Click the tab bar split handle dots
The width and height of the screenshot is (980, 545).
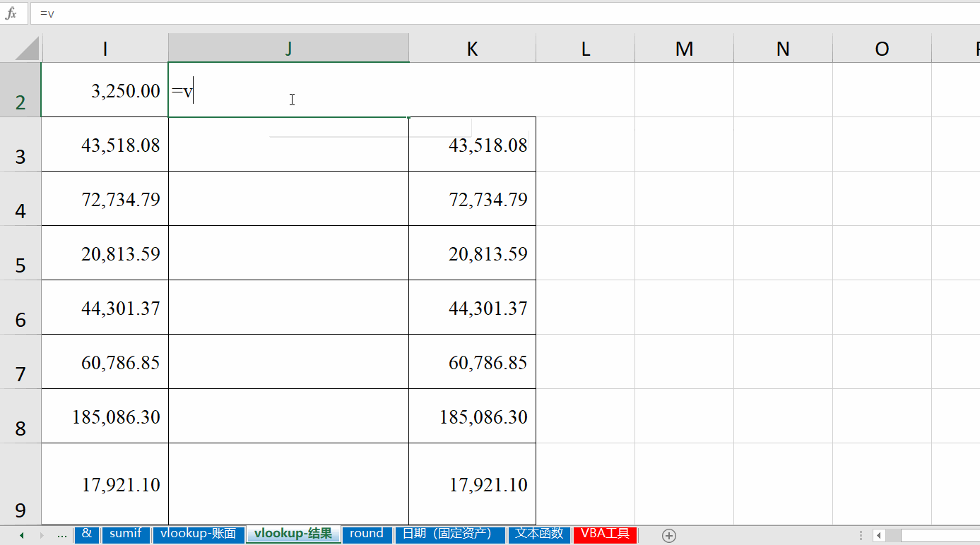860,535
